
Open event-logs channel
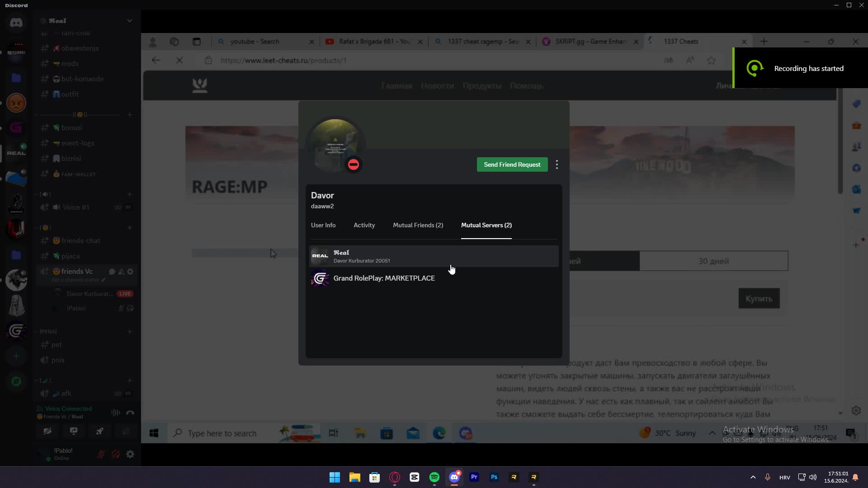pyautogui.click(x=87, y=143)
